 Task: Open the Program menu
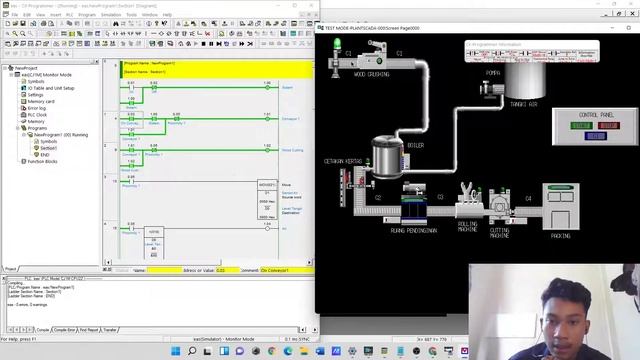coord(87,15)
